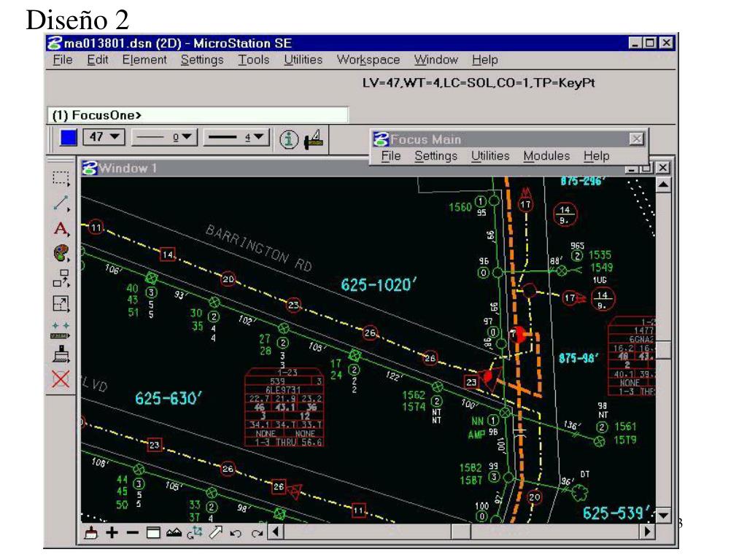Select the Measure distance tool
The image size is (747, 560).
(x=61, y=330)
